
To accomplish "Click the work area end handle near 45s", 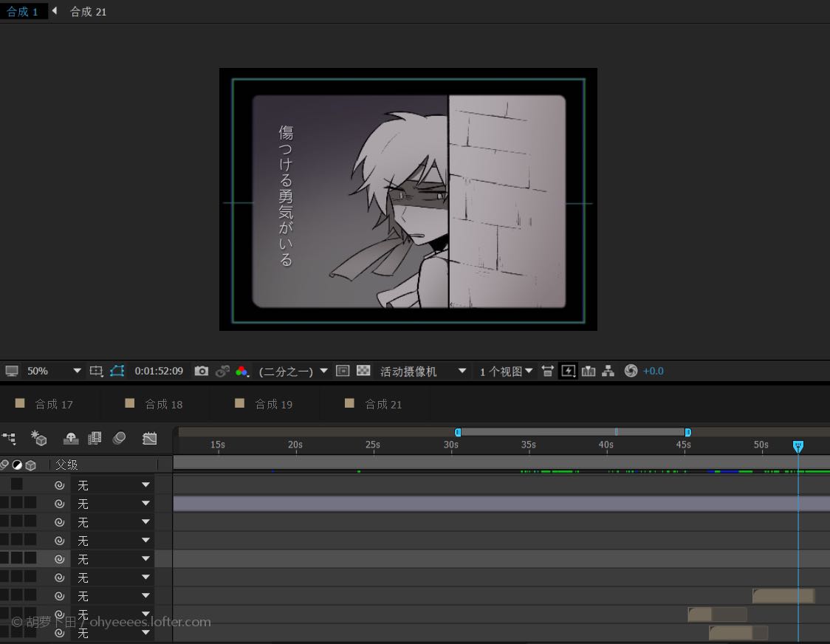I will [687, 432].
